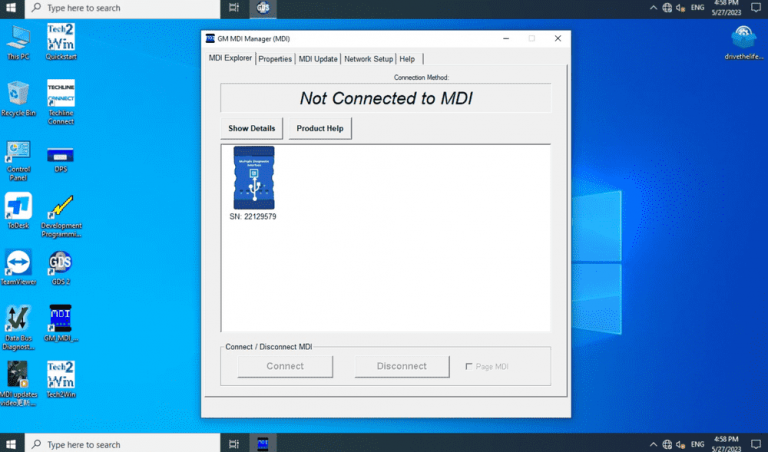Open Techline Connect desktop shortcut
The image size is (768, 452).
pyautogui.click(x=60, y=95)
